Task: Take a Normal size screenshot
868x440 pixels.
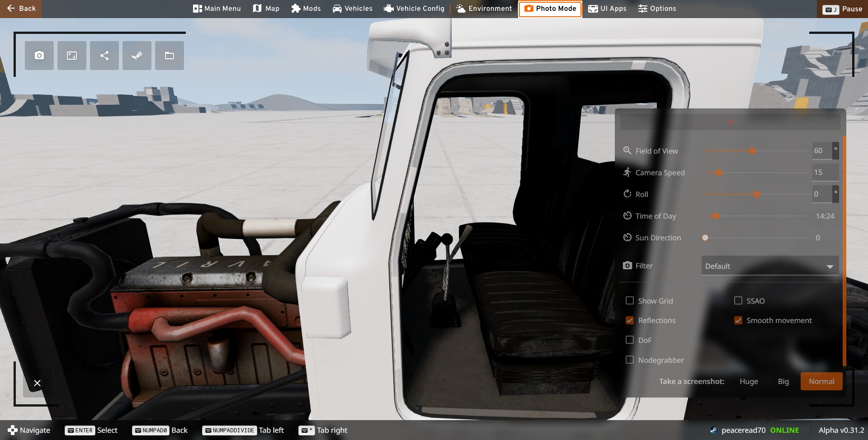Action: click(x=821, y=381)
